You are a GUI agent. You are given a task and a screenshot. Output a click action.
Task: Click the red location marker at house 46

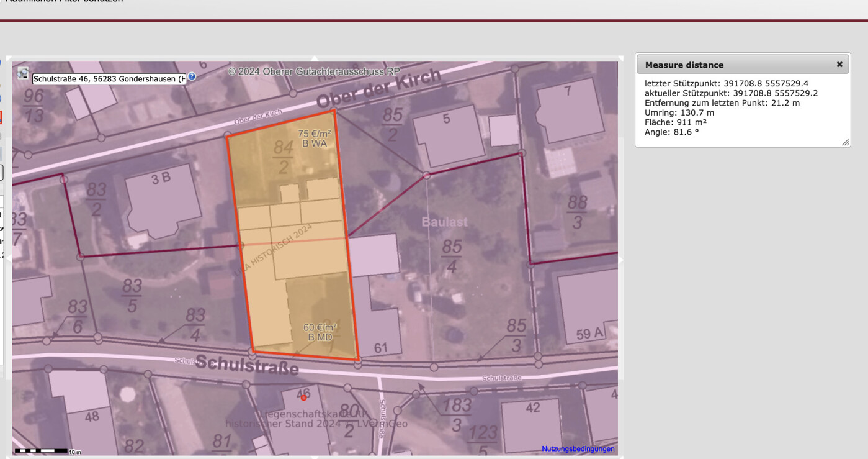303,398
